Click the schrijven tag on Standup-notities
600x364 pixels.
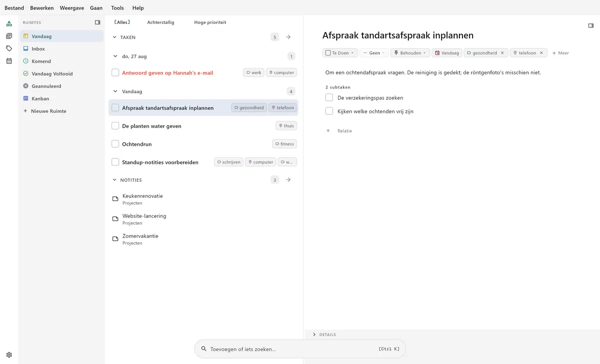(x=228, y=162)
